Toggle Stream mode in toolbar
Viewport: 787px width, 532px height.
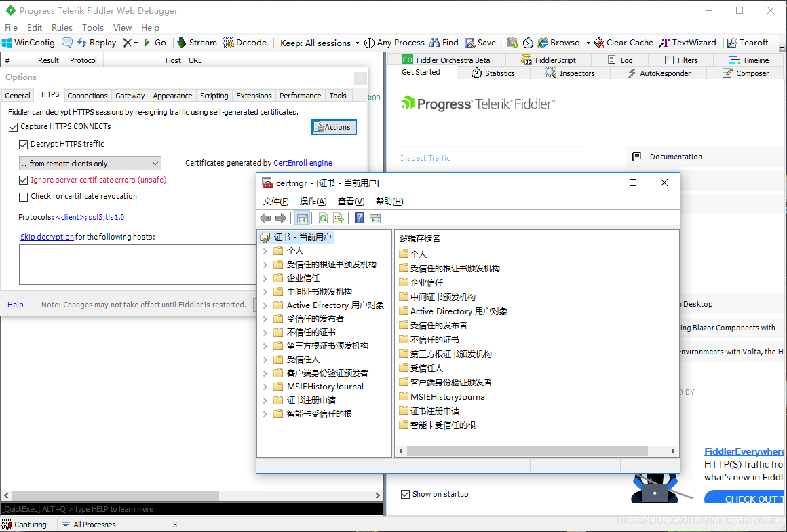(197, 43)
